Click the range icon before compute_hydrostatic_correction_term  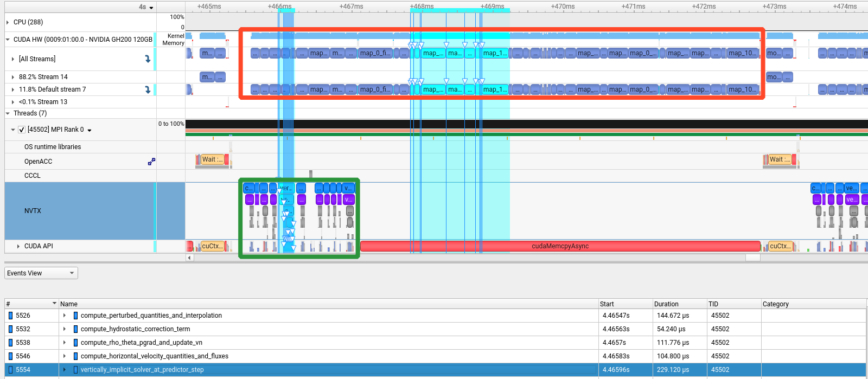point(75,329)
